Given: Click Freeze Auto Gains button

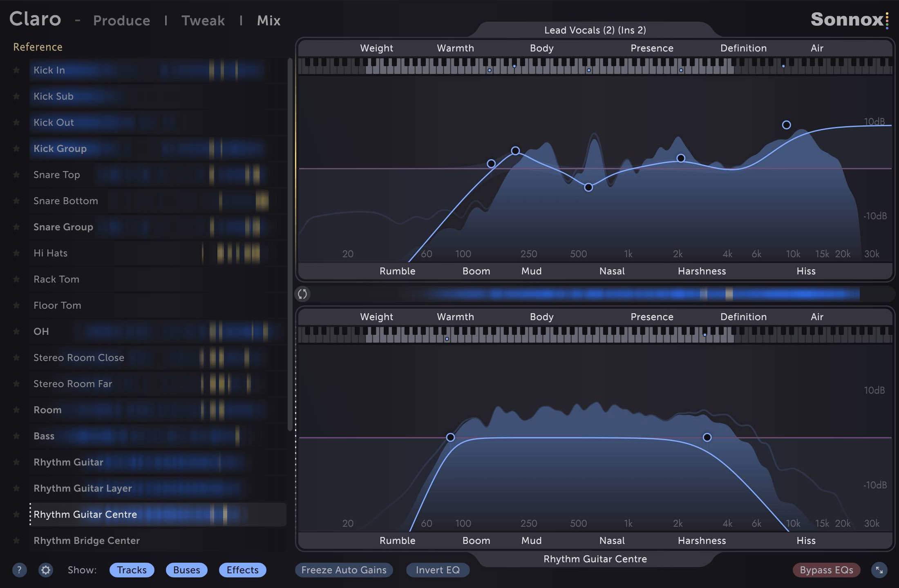Looking at the screenshot, I should point(344,570).
